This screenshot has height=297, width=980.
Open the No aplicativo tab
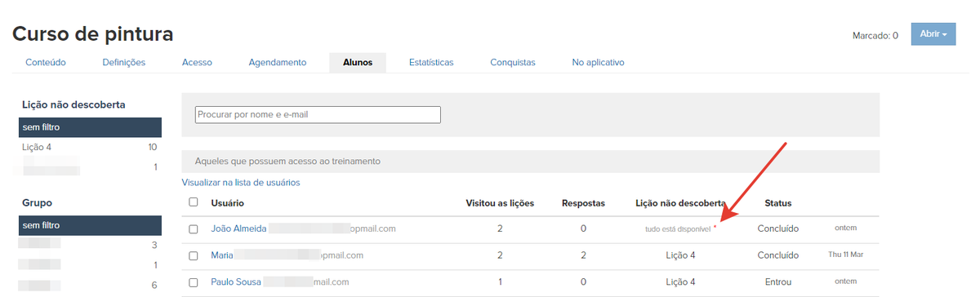599,62
